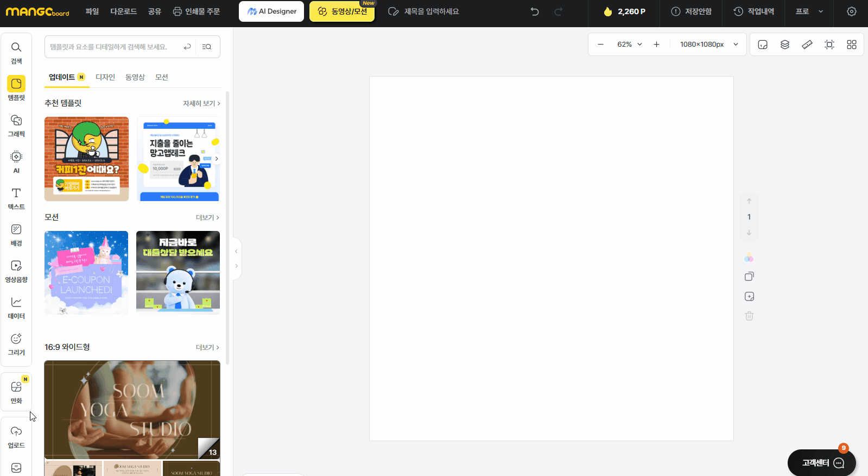Duplicate the page using copy icon
The image size is (868, 476).
point(749,277)
